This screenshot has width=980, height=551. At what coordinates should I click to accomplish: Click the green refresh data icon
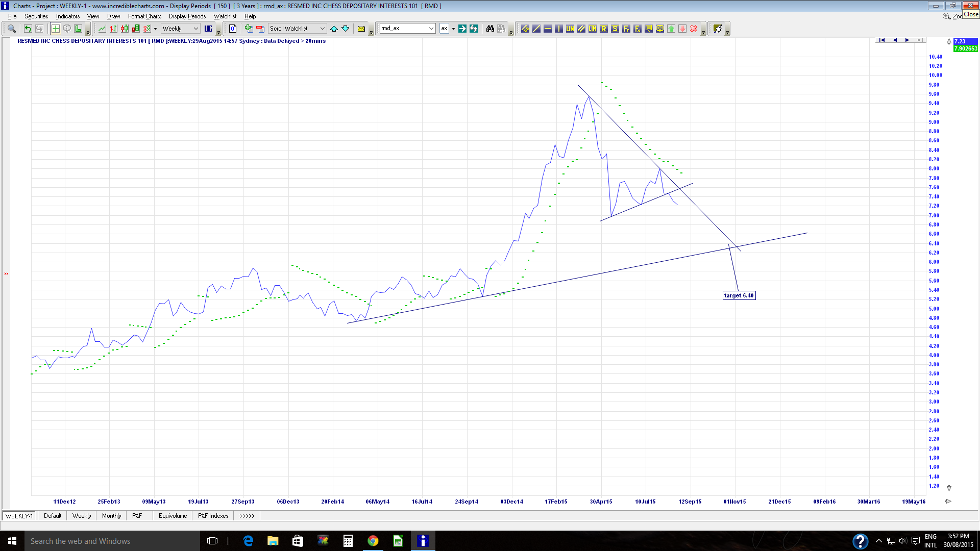click(x=474, y=29)
